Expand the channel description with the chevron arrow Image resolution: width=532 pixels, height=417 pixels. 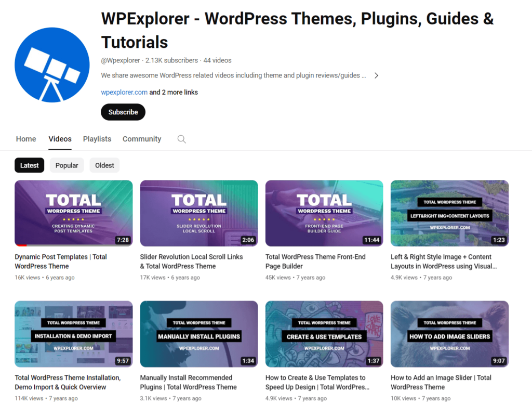coord(376,75)
